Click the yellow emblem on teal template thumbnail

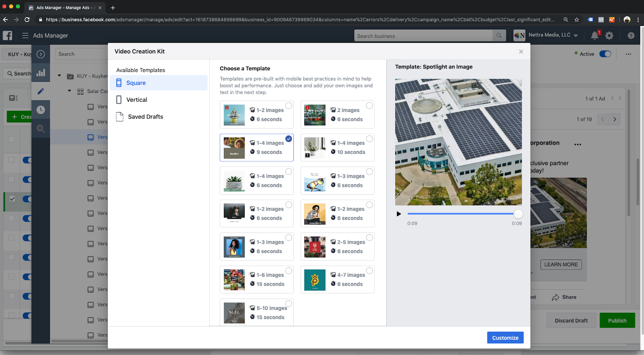click(315, 280)
